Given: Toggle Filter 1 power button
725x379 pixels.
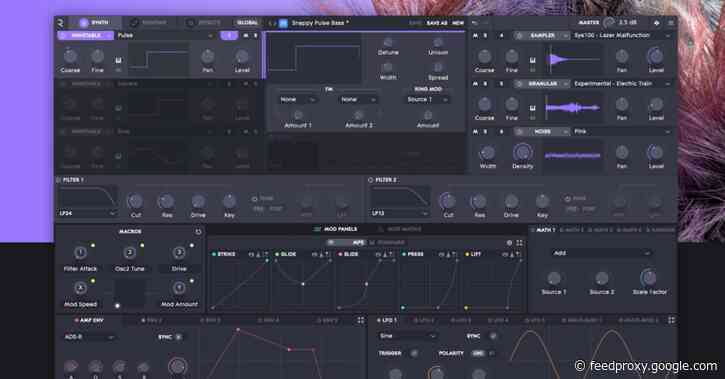Looking at the screenshot, I should 59,180.
